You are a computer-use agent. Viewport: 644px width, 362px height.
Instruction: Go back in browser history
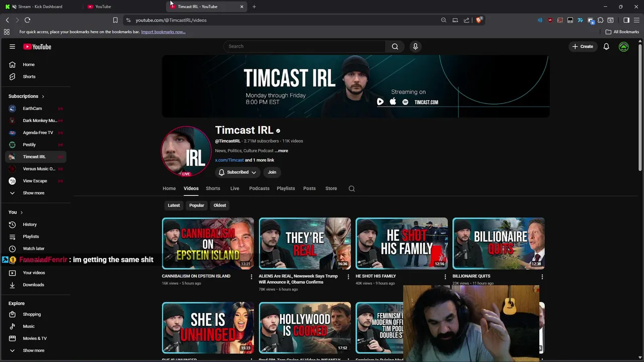click(7, 20)
